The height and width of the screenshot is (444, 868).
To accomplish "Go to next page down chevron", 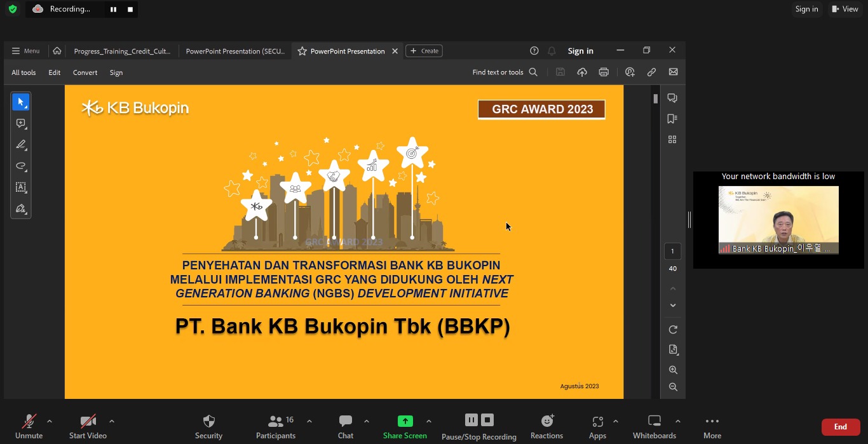I will [673, 306].
